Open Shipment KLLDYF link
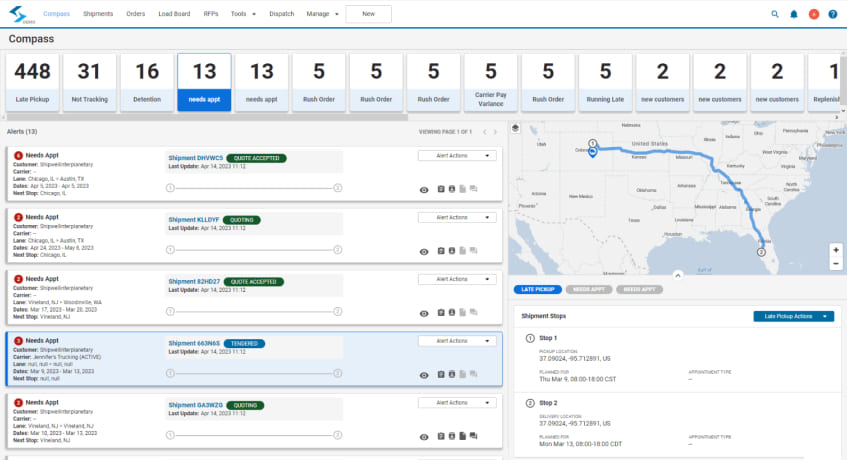847x460 pixels. [x=193, y=220]
